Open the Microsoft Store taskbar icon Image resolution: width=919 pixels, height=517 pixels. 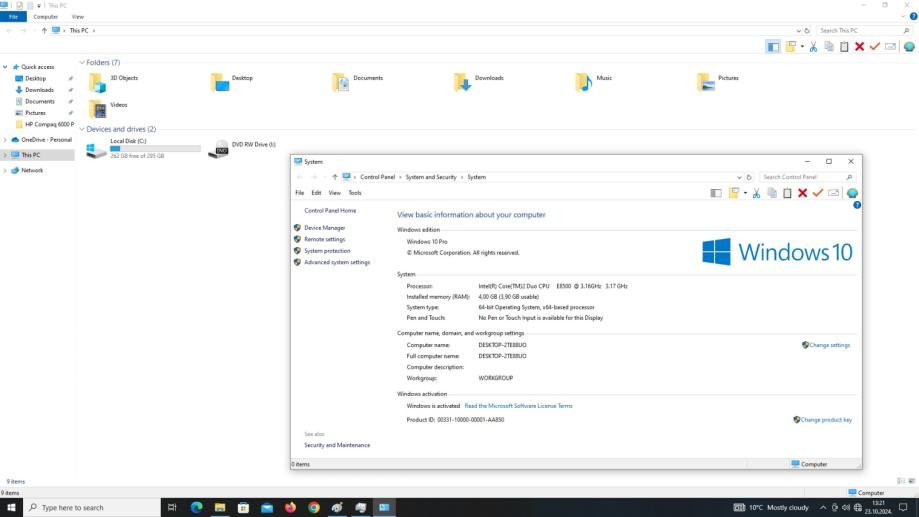coord(243,507)
